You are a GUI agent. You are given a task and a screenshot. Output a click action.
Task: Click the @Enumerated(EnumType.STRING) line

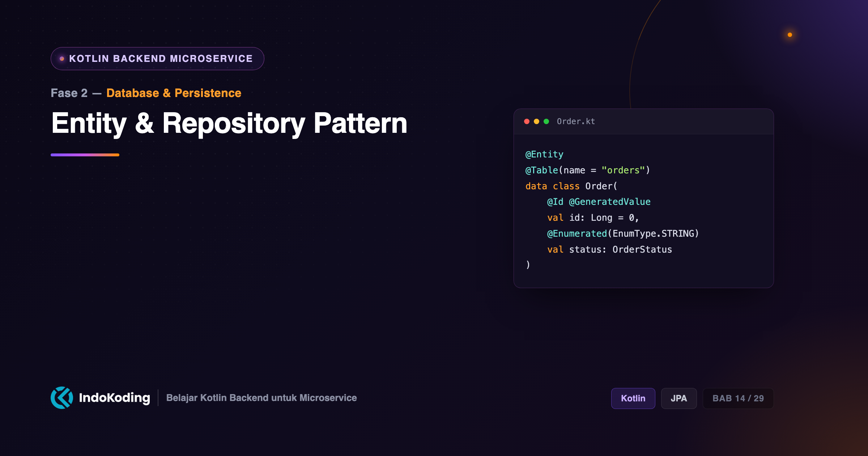point(623,234)
